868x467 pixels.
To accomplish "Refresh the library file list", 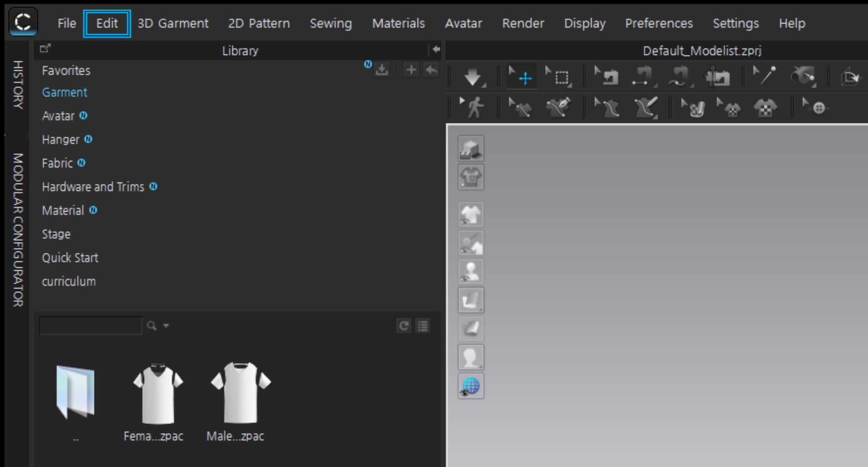I will coord(404,326).
